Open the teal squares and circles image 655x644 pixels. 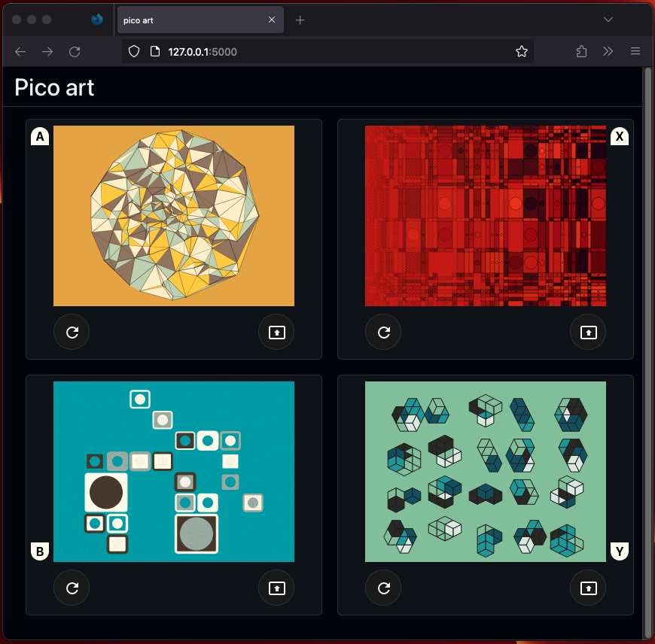(174, 472)
